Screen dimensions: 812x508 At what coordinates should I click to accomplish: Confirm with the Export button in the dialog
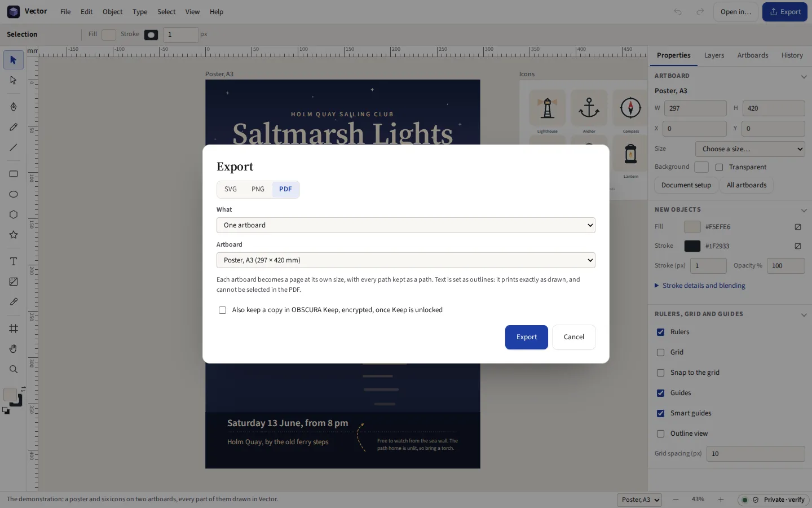point(527,337)
